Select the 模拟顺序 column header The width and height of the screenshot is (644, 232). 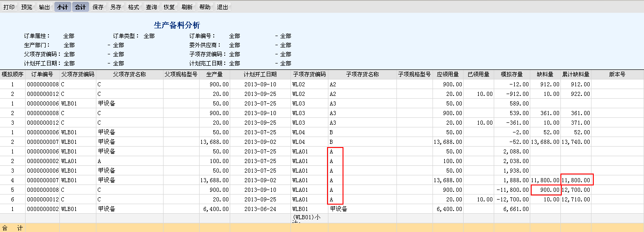(12, 74)
